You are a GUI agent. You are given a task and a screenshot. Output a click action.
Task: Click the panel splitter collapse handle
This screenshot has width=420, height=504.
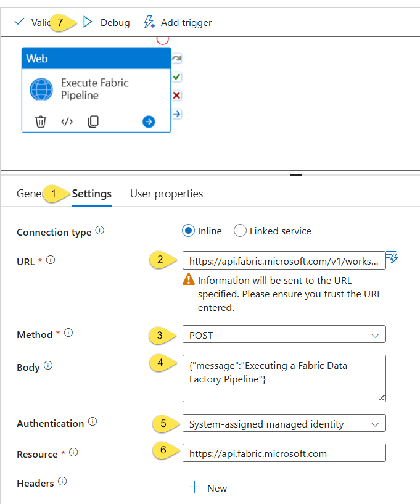296,175
